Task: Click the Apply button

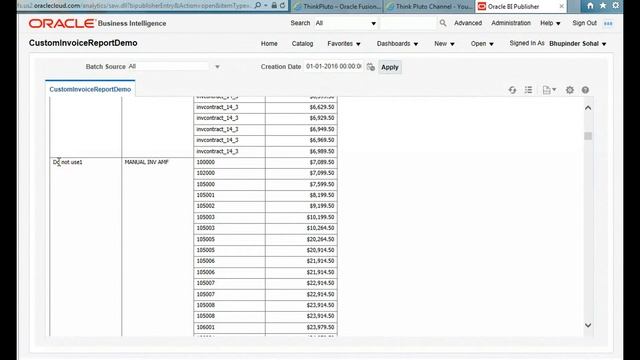Action: coord(390,67)
